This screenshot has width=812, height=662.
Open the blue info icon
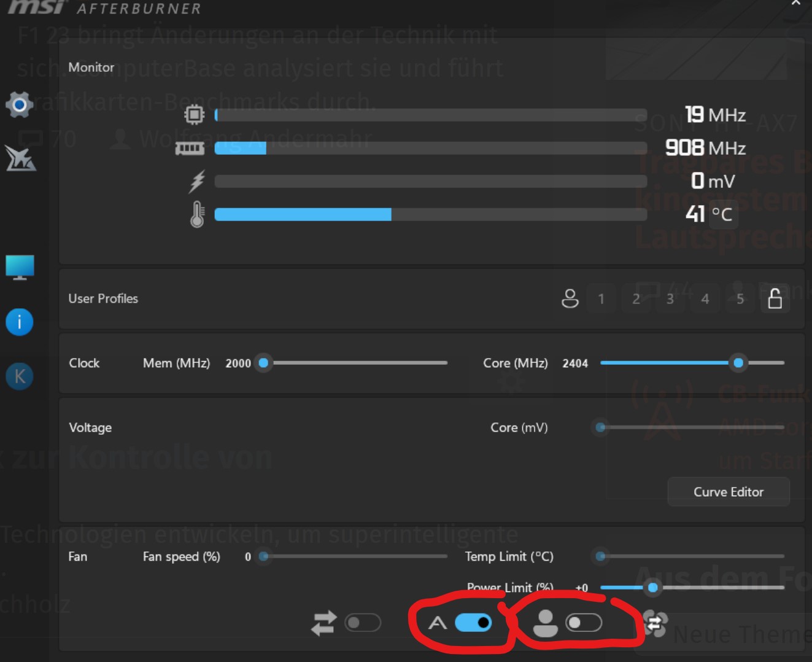[20, 322]
